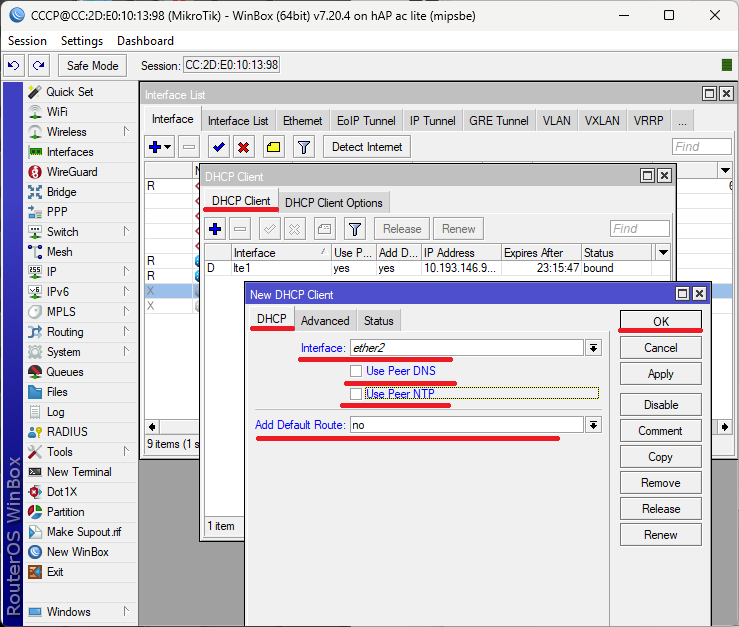Open Bridge in the sidebar menu
The width and height of the screenshot is (739, 627).
click(61, 192)
